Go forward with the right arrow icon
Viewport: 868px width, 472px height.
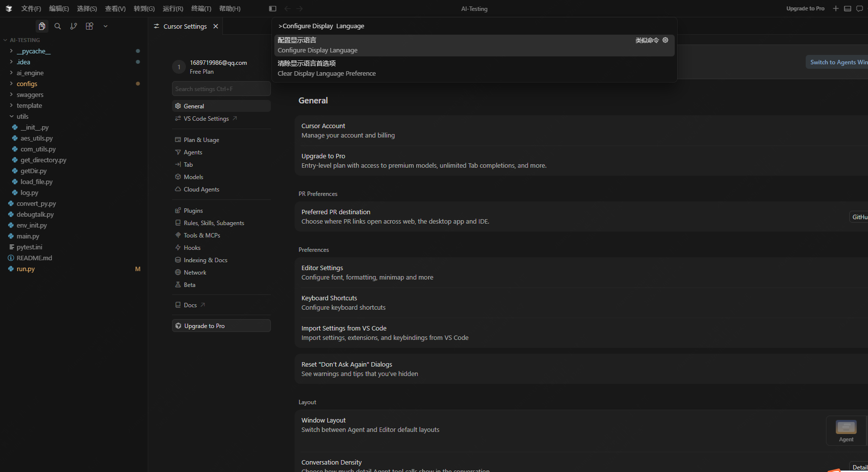[300, 8]
